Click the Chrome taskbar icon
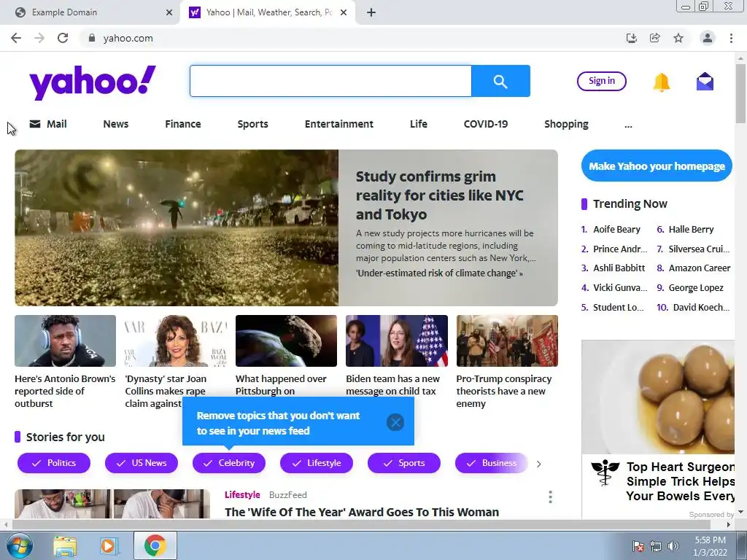This screenshot has height=560, width=747. point(155,545)
